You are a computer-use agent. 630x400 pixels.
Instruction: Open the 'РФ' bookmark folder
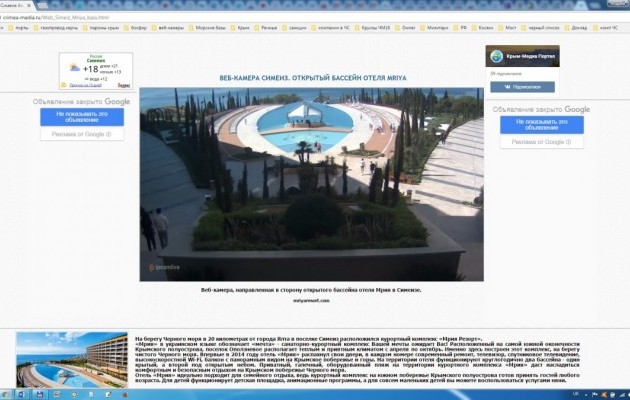tap(460, 28)
